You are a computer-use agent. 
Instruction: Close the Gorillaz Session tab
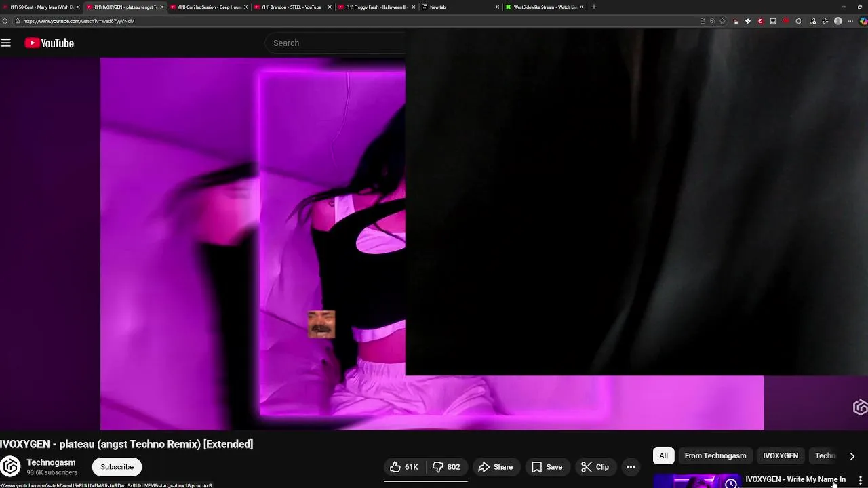(245, 7)
